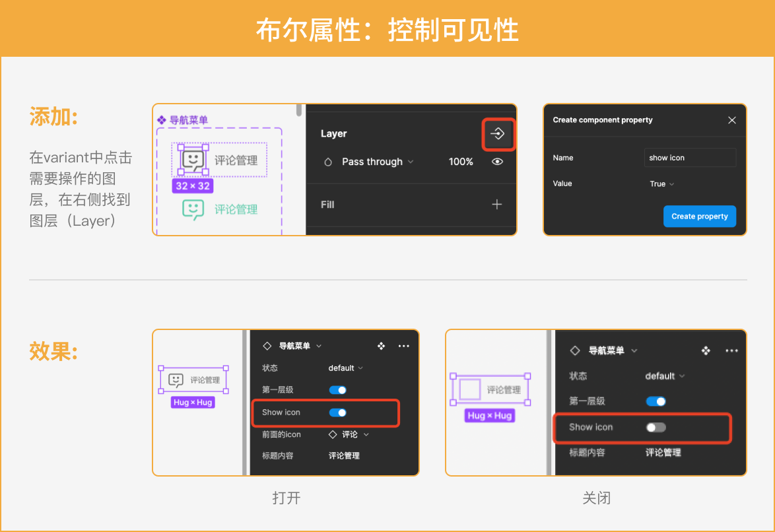The height and width of the screenshot is (532, 775).
Task: Click the green 评论管理 text in variant
Action: 236,210
